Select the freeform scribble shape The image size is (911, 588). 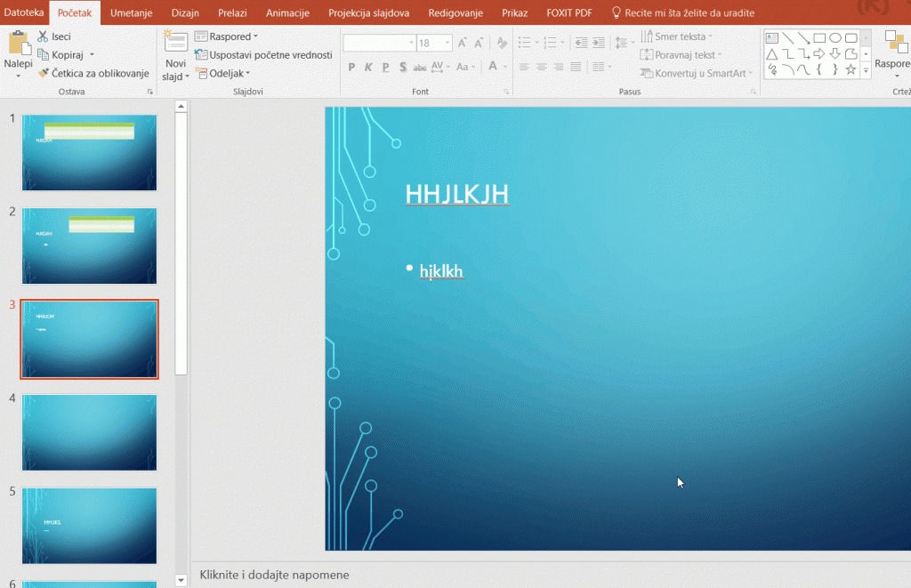771,69
